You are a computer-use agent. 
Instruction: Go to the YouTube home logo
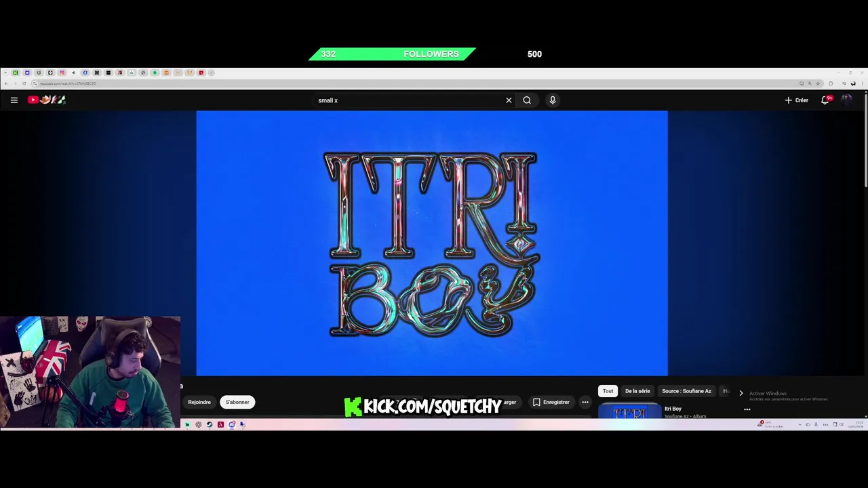[x=47, y=100]
